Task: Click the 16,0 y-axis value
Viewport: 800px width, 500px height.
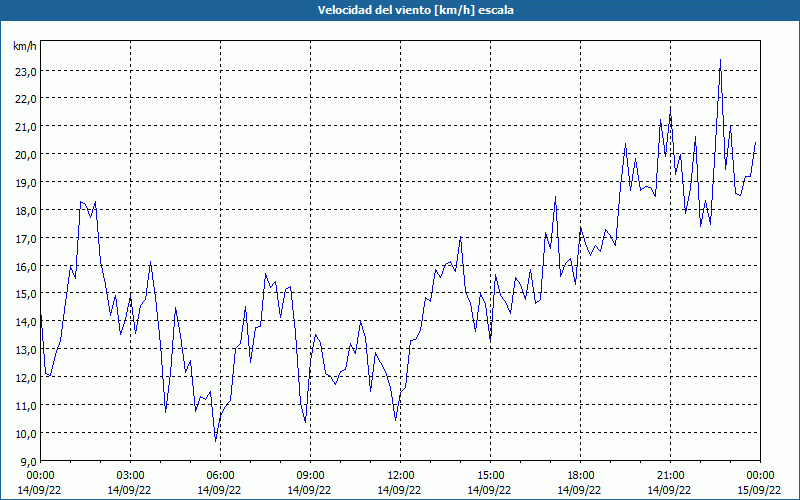Action: (26, 268)
